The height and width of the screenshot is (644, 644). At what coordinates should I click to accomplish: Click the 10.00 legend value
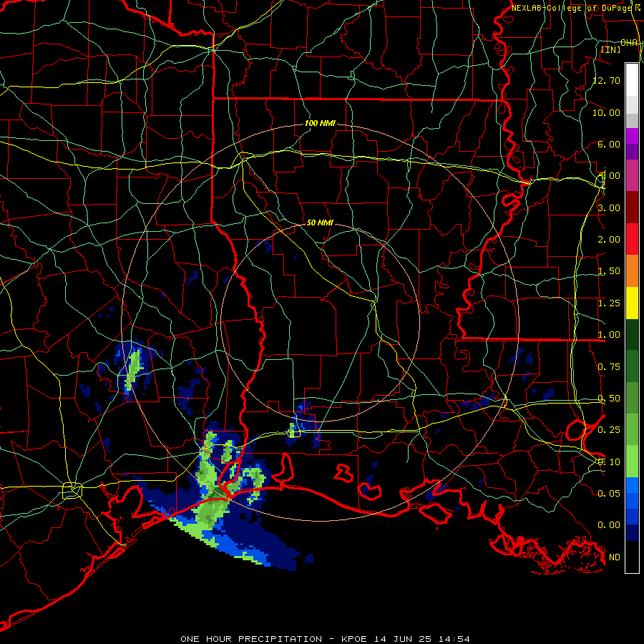(607, 112)
